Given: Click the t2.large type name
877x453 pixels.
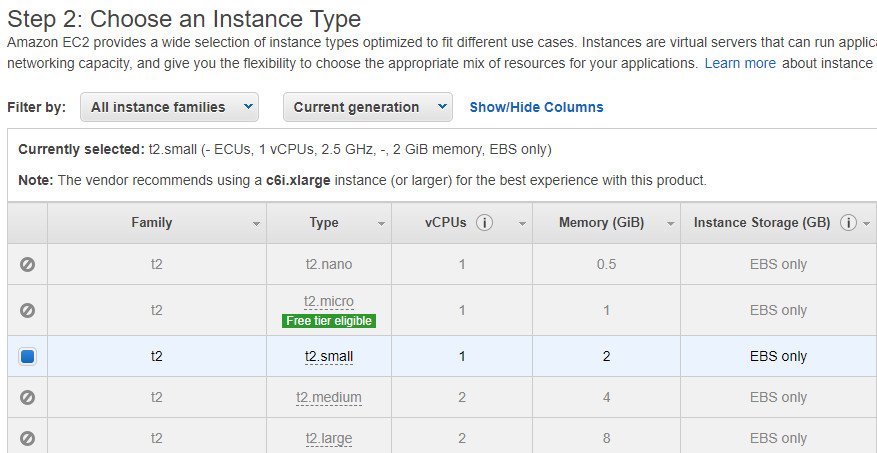Looking at the screenshot, I should pyautogui.click(x=329, y=438).
